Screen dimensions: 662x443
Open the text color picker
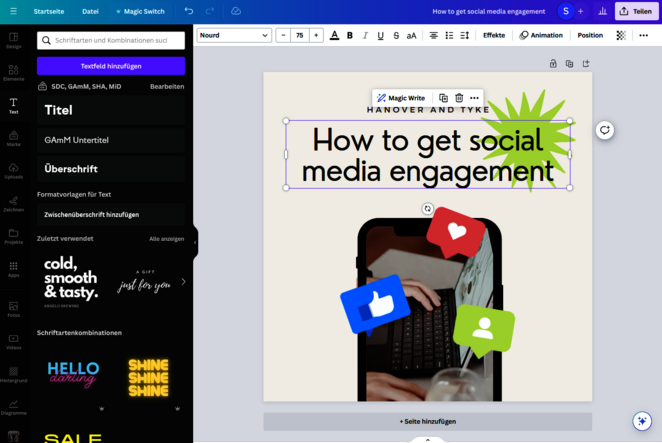coord(334,35)
